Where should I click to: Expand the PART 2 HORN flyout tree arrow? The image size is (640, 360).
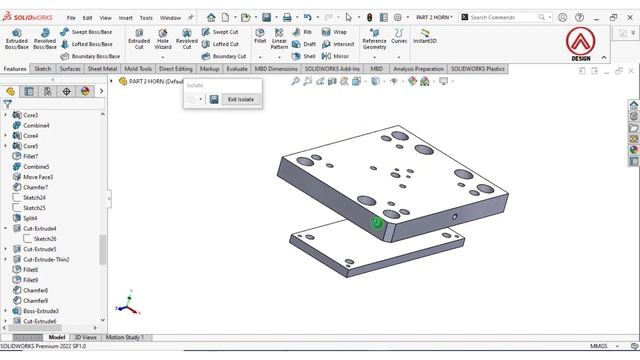[x=111, y=81]
